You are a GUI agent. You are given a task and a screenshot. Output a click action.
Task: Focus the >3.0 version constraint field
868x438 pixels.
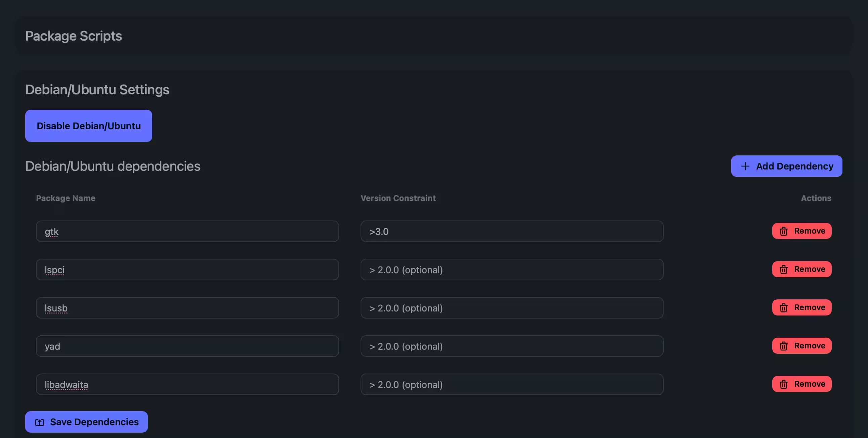tap(511, 231)
